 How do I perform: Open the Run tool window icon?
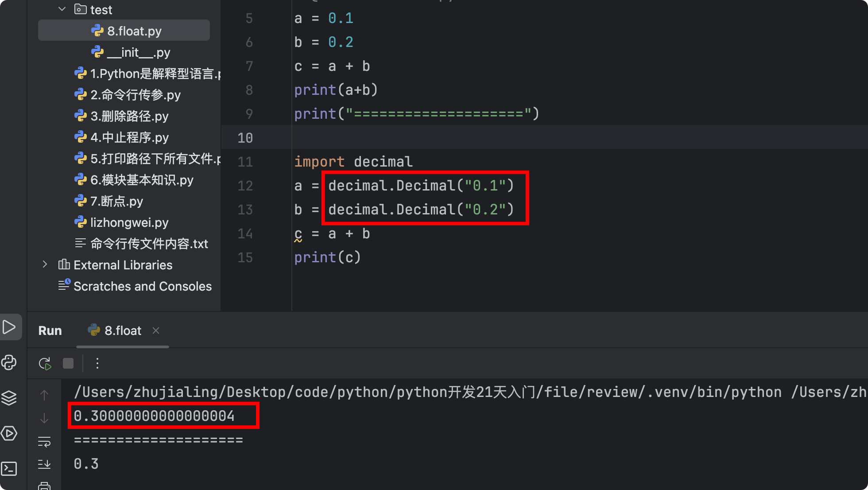click(10, 327)
